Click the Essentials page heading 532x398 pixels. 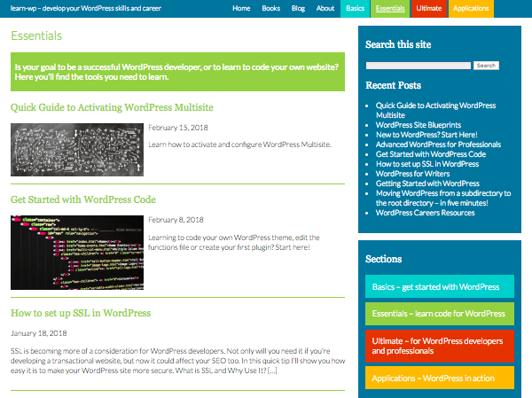point(36,35)
